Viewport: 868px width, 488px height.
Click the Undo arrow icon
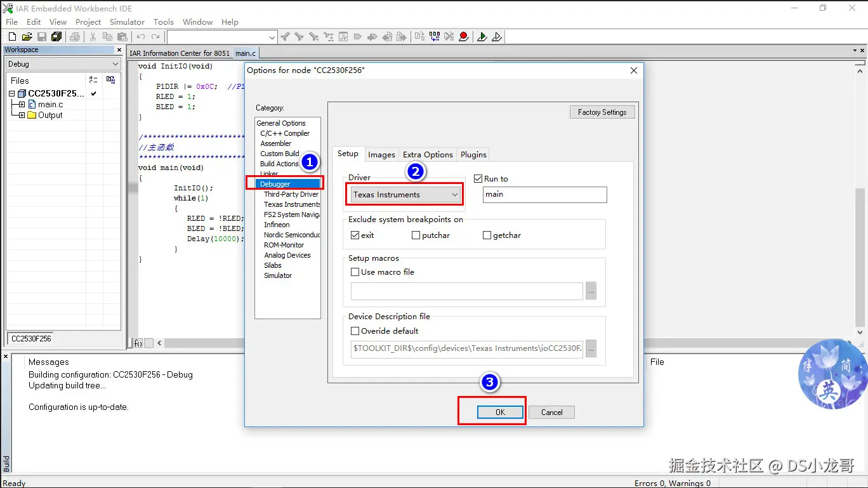140,37
